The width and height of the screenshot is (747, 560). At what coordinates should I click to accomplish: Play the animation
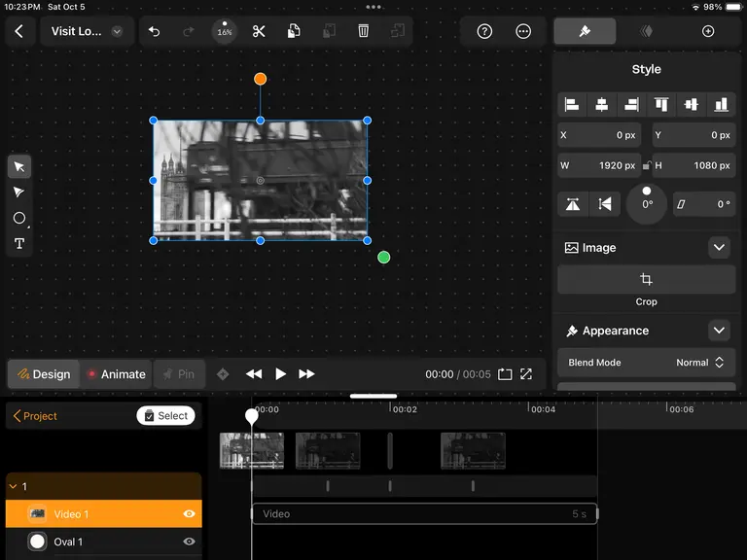[280, 374]
